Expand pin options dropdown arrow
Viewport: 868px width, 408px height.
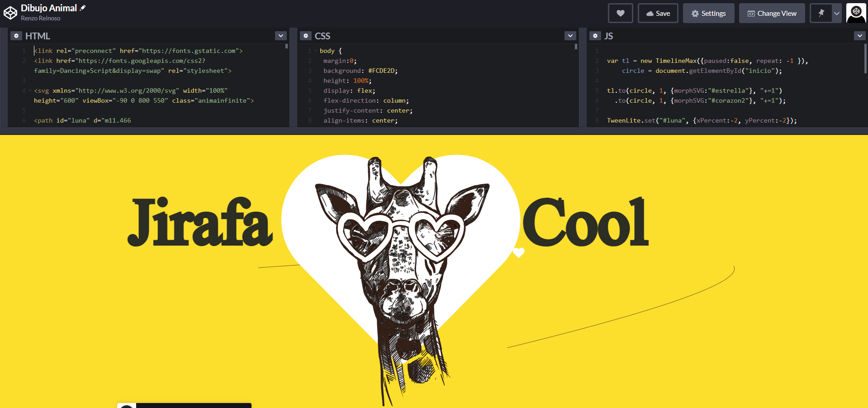[837, 13]
